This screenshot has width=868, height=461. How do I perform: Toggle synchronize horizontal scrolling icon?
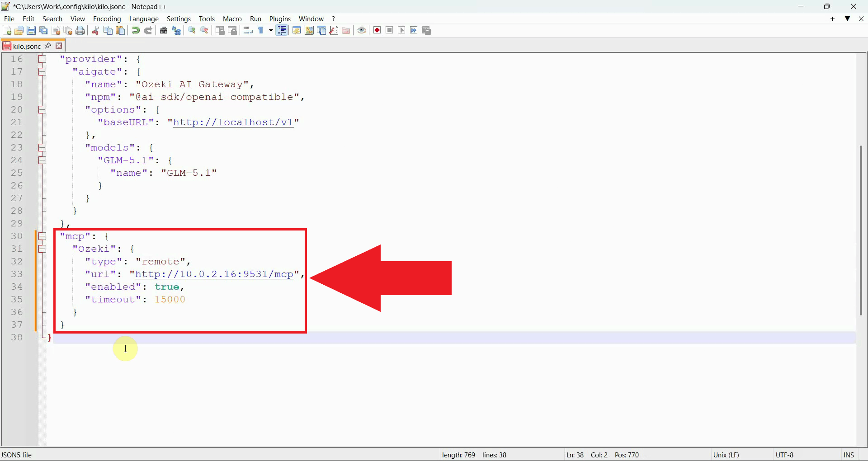232,30
